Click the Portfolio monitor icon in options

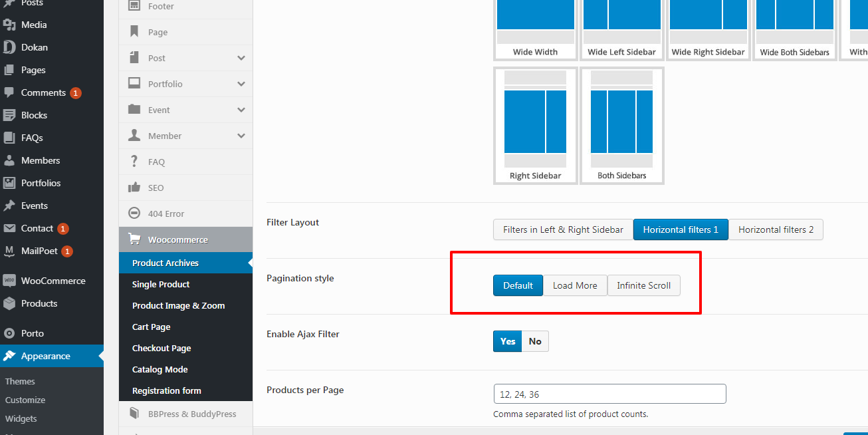point(134,84)
